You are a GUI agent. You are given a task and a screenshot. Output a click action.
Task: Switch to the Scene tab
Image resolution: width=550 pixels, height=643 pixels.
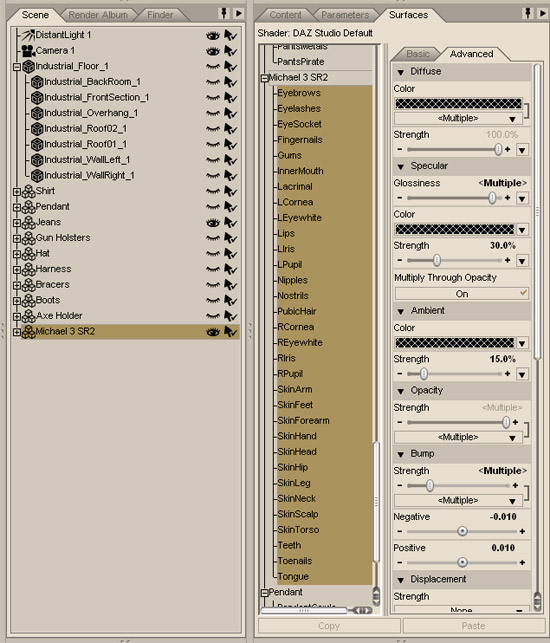tap(35, 15)
